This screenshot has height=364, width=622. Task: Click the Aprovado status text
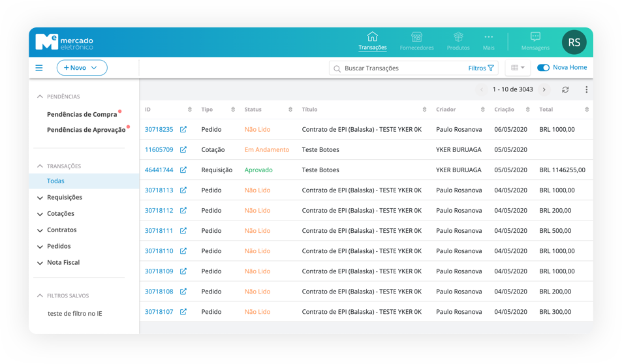(258, 170)
